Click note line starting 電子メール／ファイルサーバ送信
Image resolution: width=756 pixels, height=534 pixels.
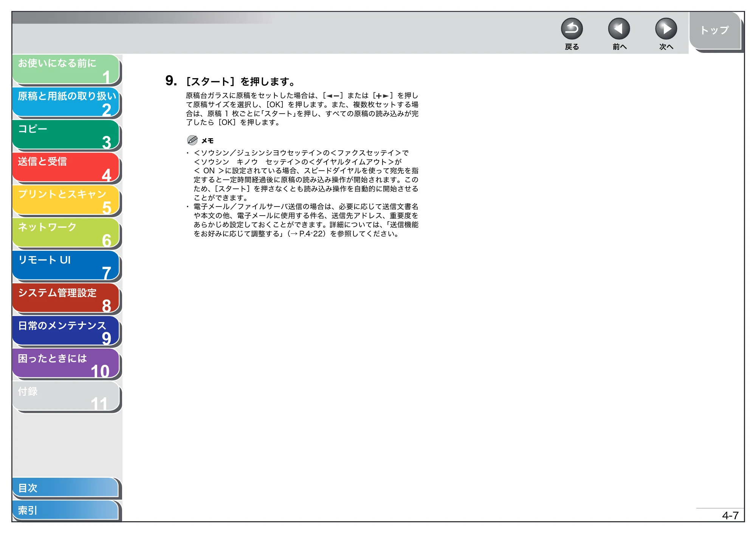tap(306, 207)
